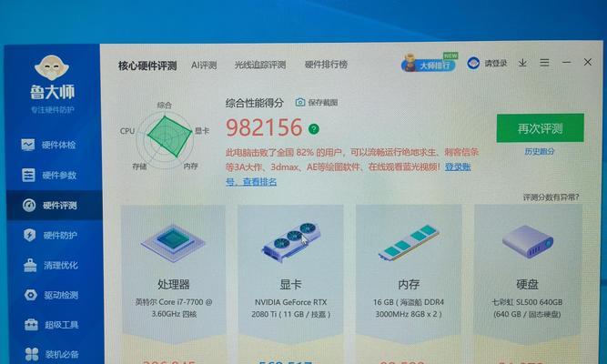The width and height of the screenshot is (607, 364).
Task: Click the login avatar icon
Action: click(473, 63)
